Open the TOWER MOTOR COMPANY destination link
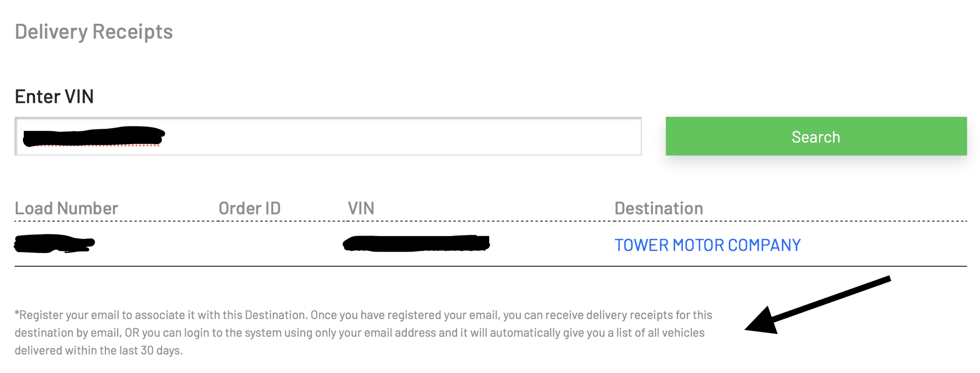This screenshot has width=980, height=373. [707, 245]
